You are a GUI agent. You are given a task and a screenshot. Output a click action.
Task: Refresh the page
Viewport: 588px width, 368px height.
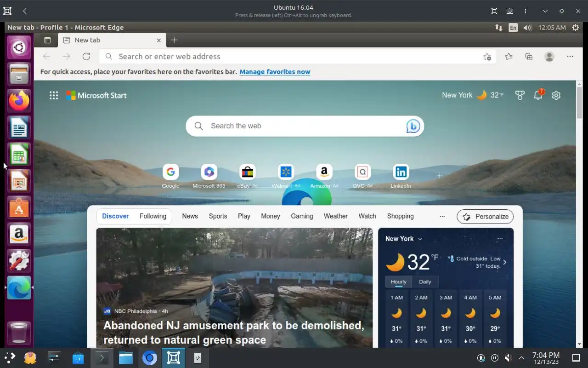86,57
